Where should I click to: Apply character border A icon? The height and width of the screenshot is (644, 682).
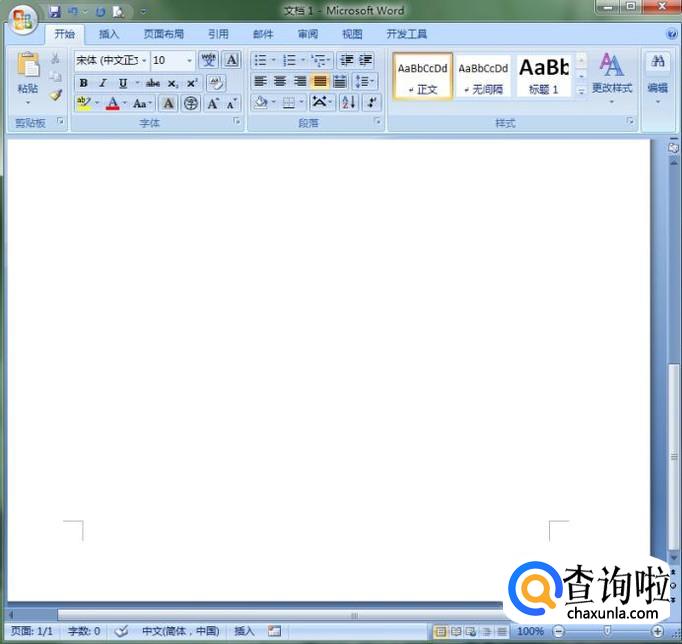point(231,60)
